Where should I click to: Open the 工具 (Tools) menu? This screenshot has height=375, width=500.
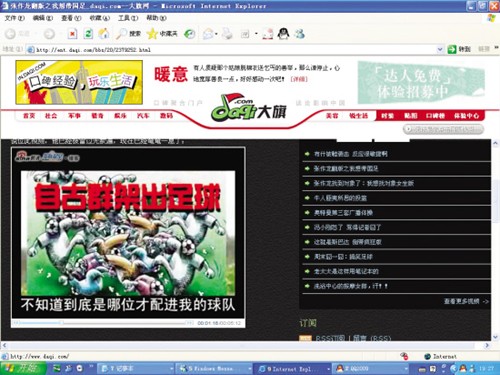click(x=128, y=18)
